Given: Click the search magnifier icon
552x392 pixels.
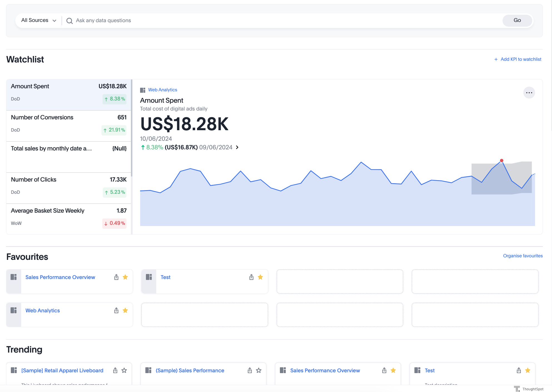Looking at the screenshot, I should [69, 21].
